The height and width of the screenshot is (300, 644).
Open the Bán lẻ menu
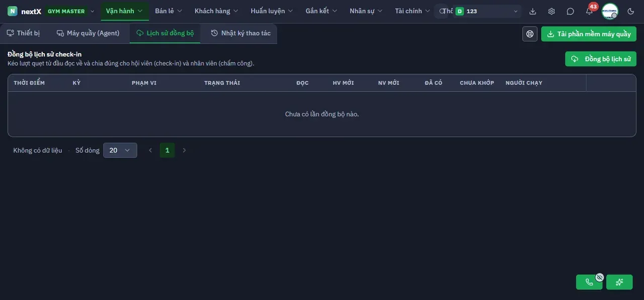coord(169,11)
